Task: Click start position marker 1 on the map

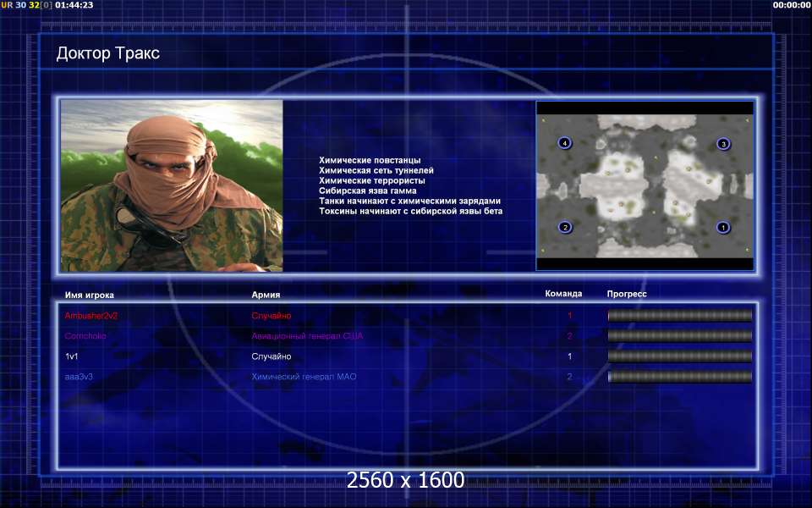Action: click(x=723, y=227)
